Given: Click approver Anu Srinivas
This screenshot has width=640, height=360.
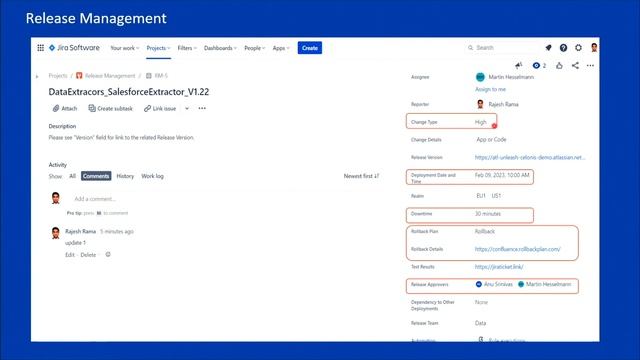Looking at the screenshot, I should click(x=494, y=284).
